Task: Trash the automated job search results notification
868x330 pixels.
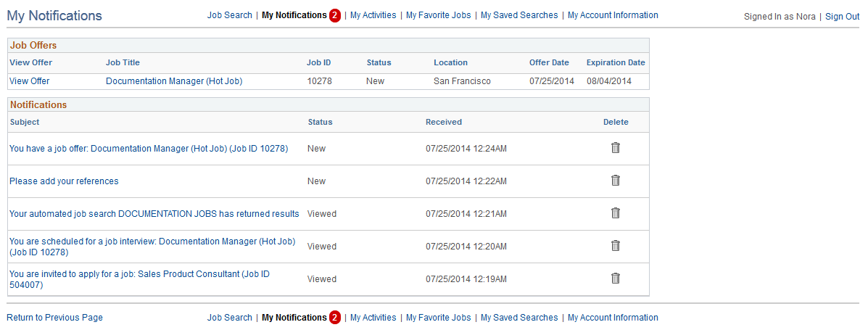Action: 615,213
